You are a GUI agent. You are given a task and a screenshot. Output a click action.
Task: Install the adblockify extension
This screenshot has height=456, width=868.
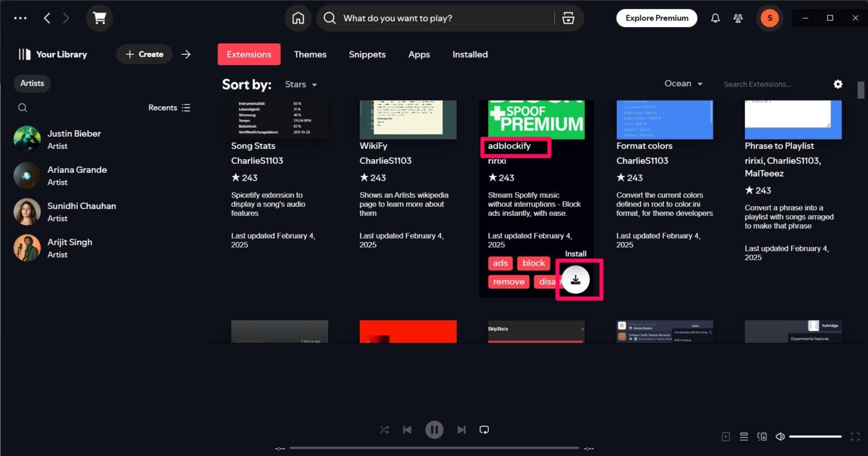[x=576, y=279]
